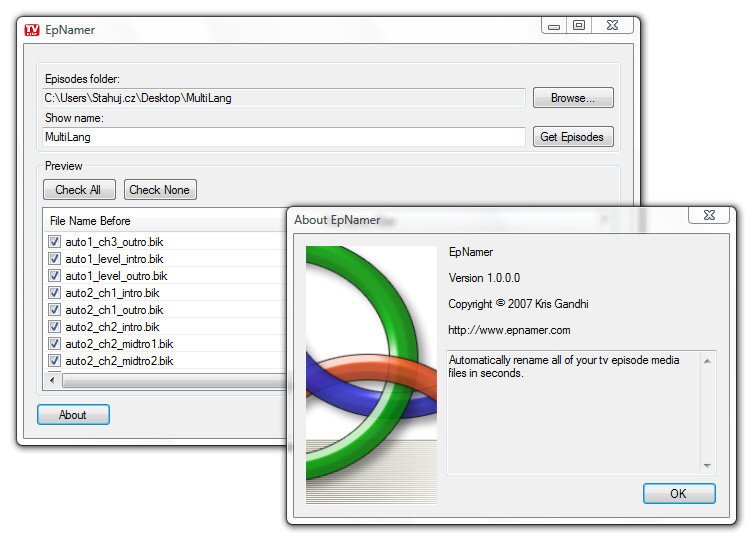Click the file list horizontal scrollbar thumb
The image size is (753, 545).
(175, 381)
